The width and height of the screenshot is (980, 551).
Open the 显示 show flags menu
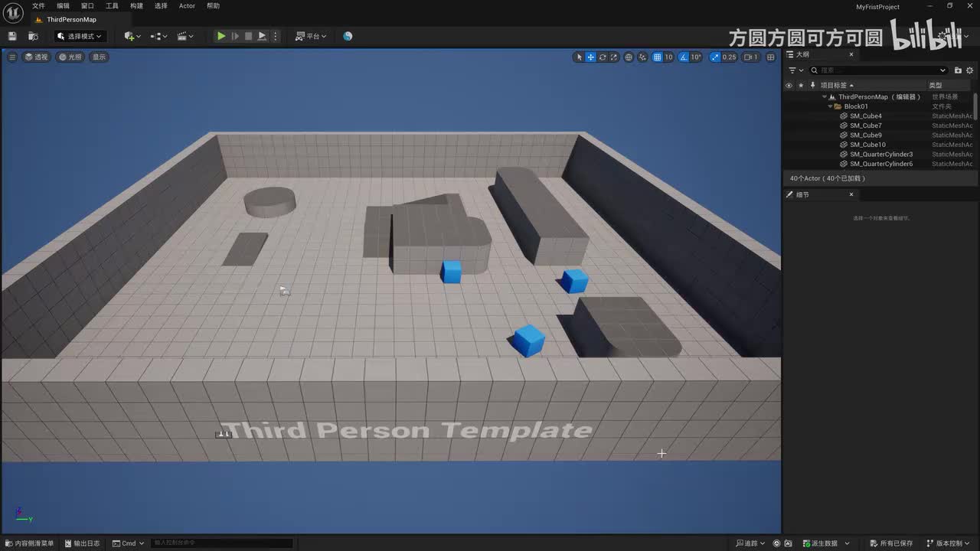99,57
